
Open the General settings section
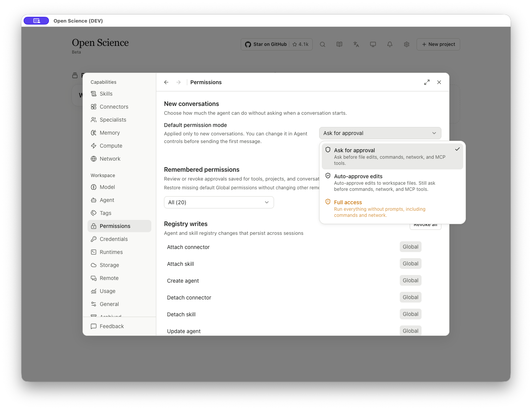(x=119, y=304)
